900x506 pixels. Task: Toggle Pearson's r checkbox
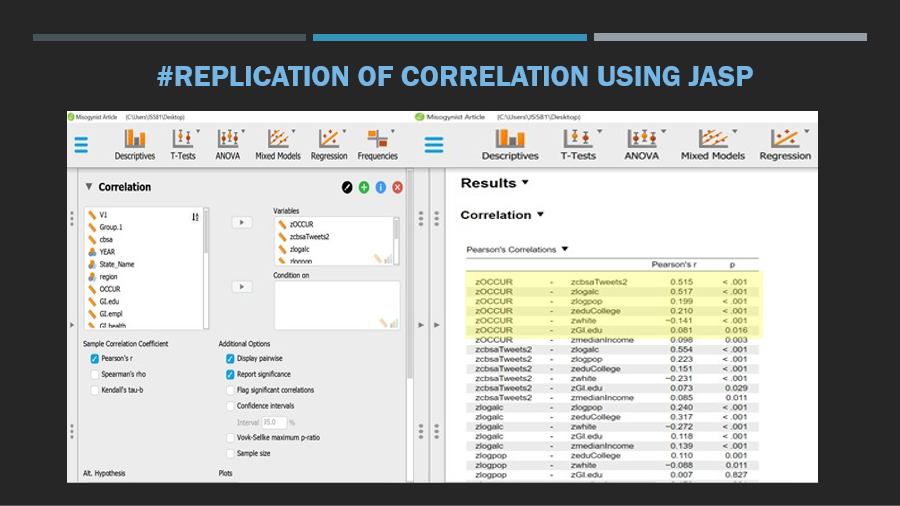[95, 359]
